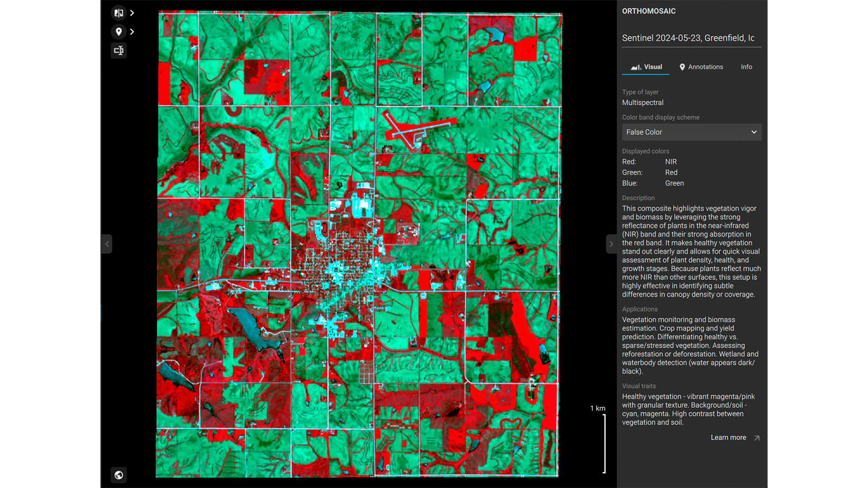
Task: Open the location marker tool
Action: 119,31
